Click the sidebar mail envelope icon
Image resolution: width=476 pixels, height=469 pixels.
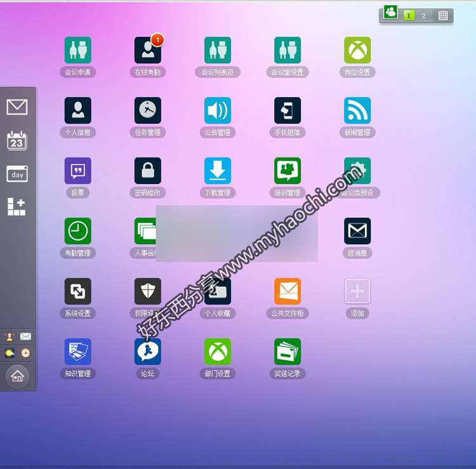(17, 107)
